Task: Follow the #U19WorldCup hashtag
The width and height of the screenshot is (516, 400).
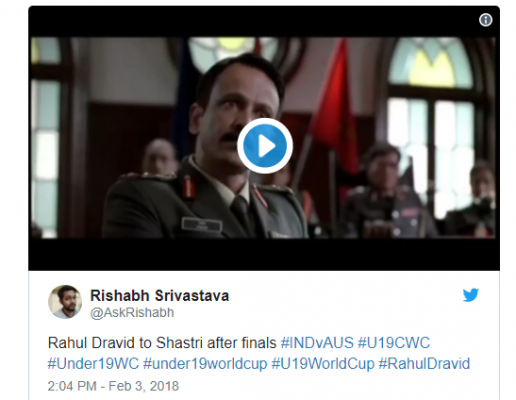Action: click(x=323, y=363)
